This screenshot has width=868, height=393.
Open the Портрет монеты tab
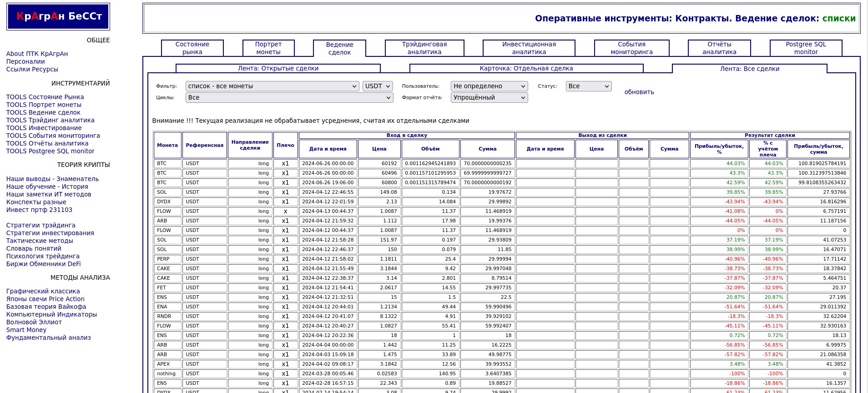pyautogui.click(x=268, y=48)
